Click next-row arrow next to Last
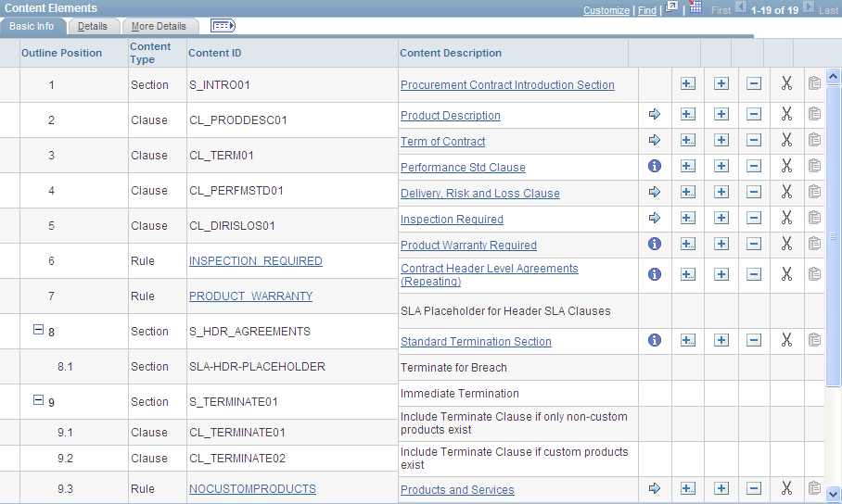842x504 pixels. [x=809, y=7]
